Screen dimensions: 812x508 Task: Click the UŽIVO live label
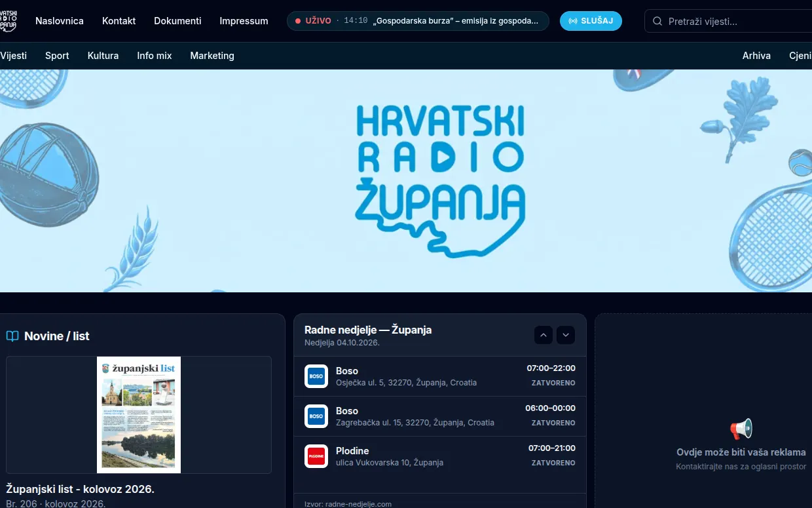(319, 21)
